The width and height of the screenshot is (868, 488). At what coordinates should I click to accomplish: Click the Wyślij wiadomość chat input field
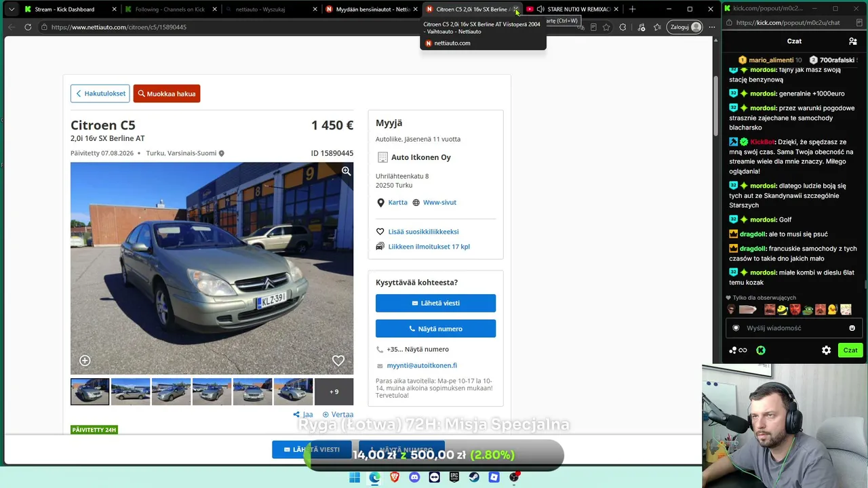coord(794,328)
